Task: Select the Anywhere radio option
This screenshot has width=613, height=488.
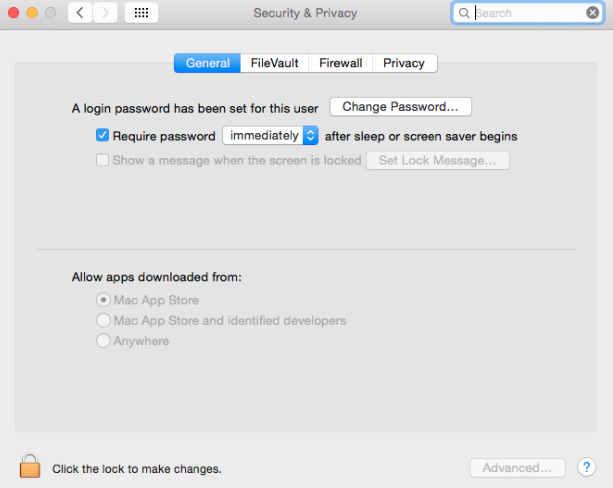Action: pos(103,341)
